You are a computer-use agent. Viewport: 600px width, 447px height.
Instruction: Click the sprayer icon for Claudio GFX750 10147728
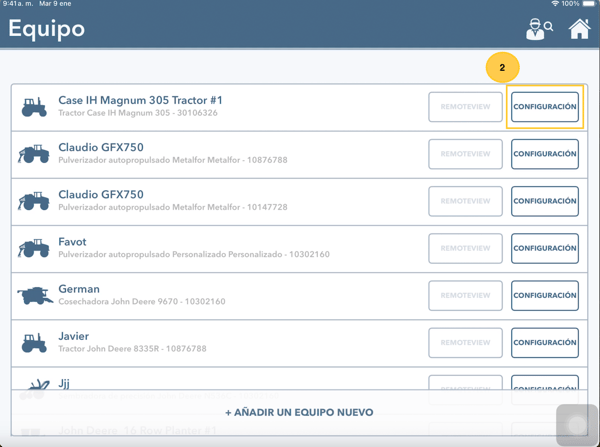(34, 201)
